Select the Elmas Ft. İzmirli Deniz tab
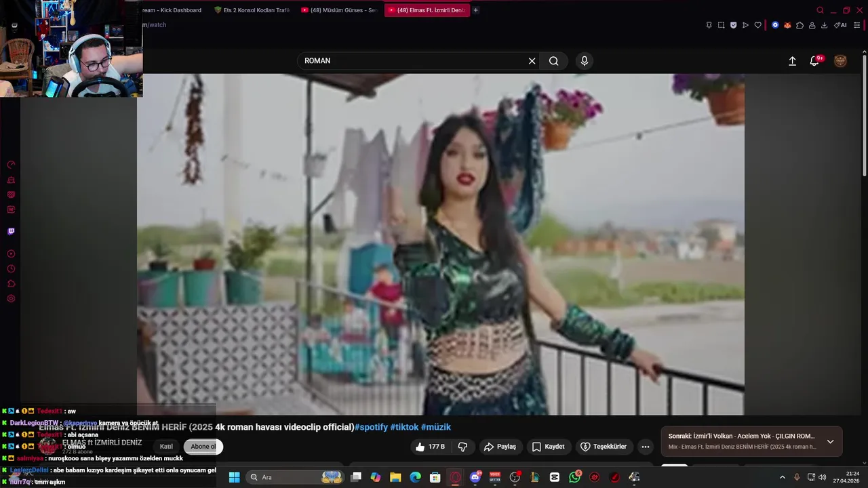 [427, 10]
